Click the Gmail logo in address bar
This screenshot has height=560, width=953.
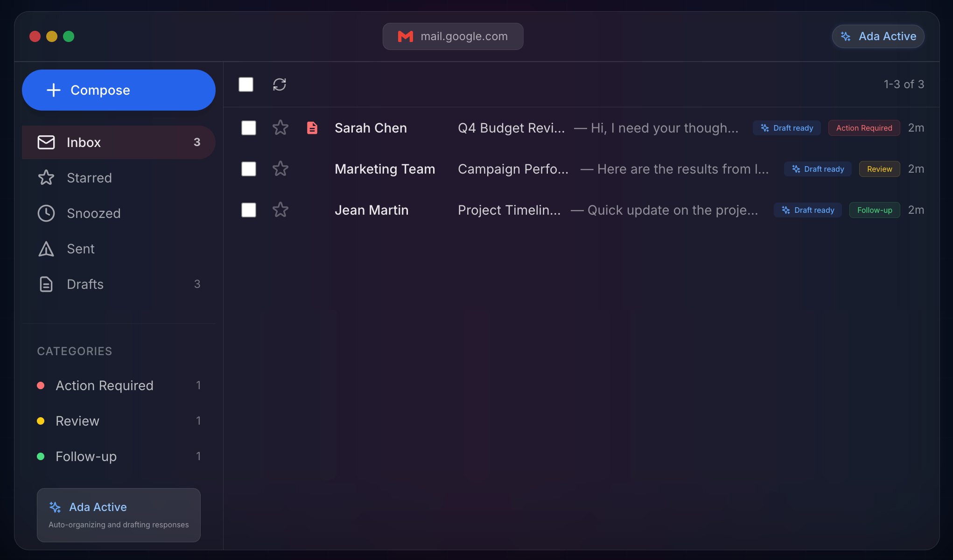405,36
